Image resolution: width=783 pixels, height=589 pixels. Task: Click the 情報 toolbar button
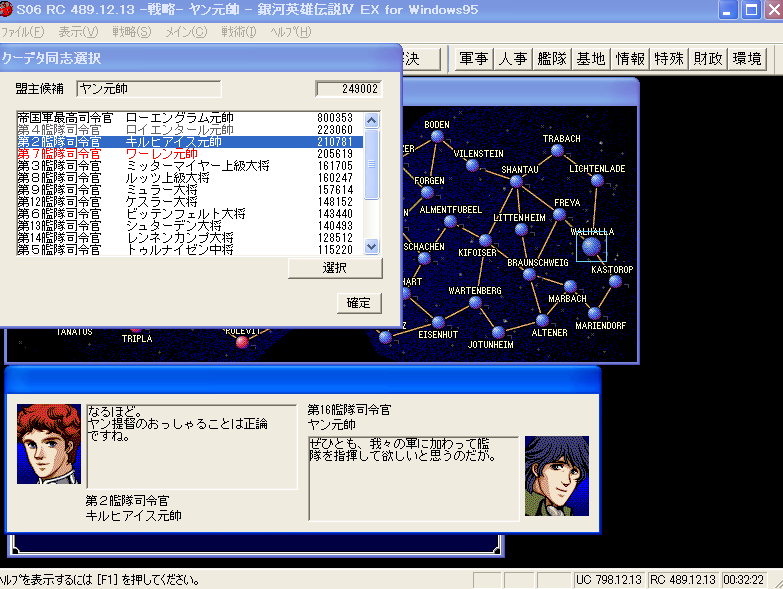click(630, 59)
